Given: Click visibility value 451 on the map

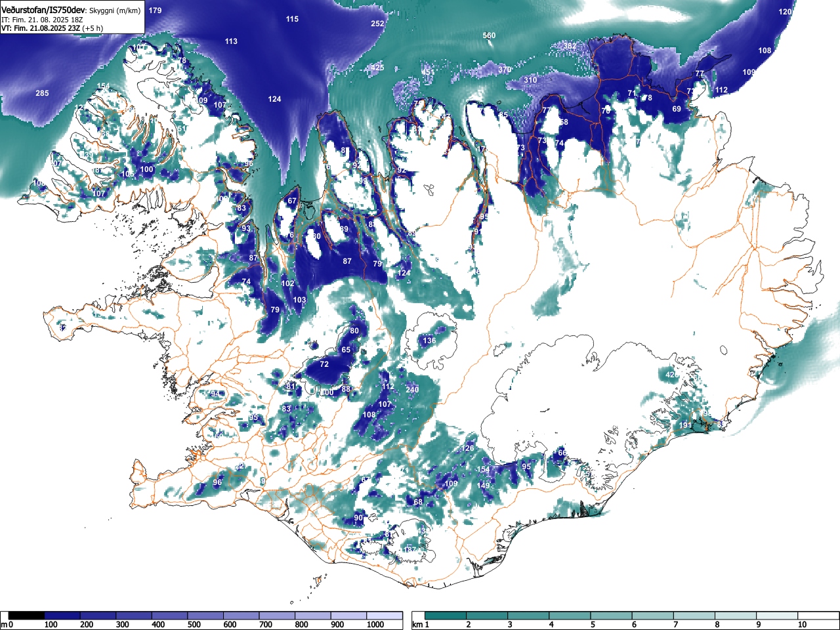Looking at the screenshot, I should [427, 72].
